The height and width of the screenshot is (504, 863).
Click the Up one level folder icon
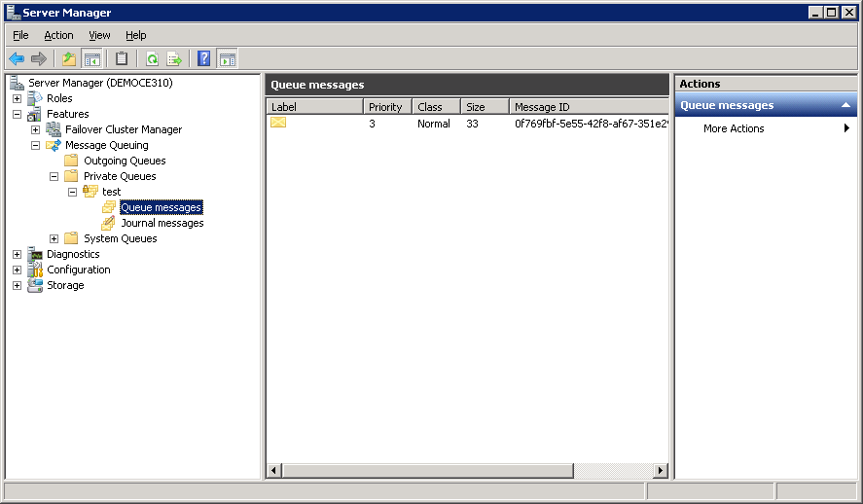pyautogui.click(x=69, y=58)
